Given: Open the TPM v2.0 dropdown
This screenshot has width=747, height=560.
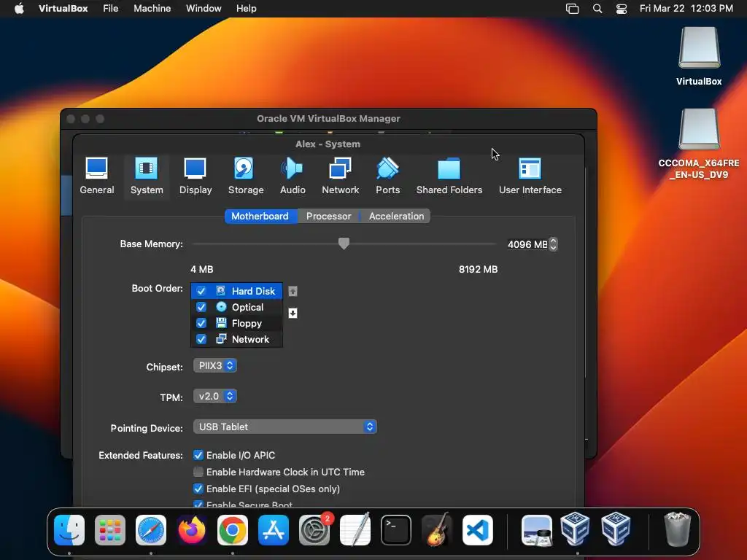Looking at the screenshot, I should pyautogui.click(x=215, y=396).
